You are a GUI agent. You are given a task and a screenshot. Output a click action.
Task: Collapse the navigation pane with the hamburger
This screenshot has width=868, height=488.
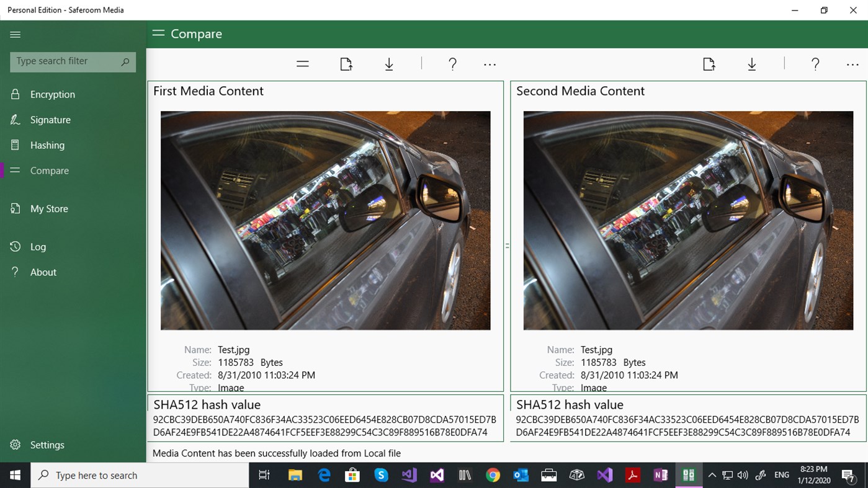[15, 34]
